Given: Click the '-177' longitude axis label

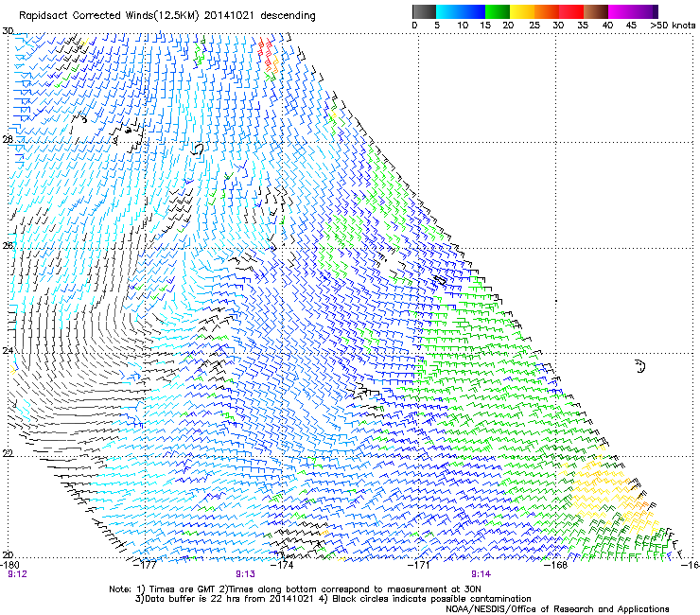Looking at the screenshot, I should pyautogui.click(x=145, y=565).
